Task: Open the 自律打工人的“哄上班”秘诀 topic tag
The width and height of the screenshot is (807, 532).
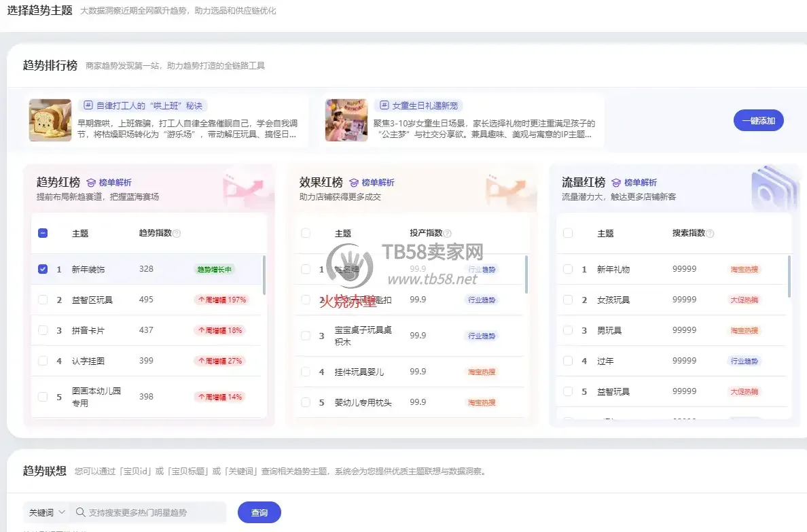Action: [x=143, y=105]
